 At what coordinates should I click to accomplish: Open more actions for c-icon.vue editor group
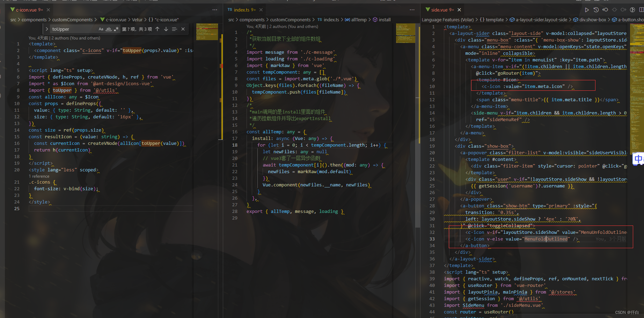(215, 10)
